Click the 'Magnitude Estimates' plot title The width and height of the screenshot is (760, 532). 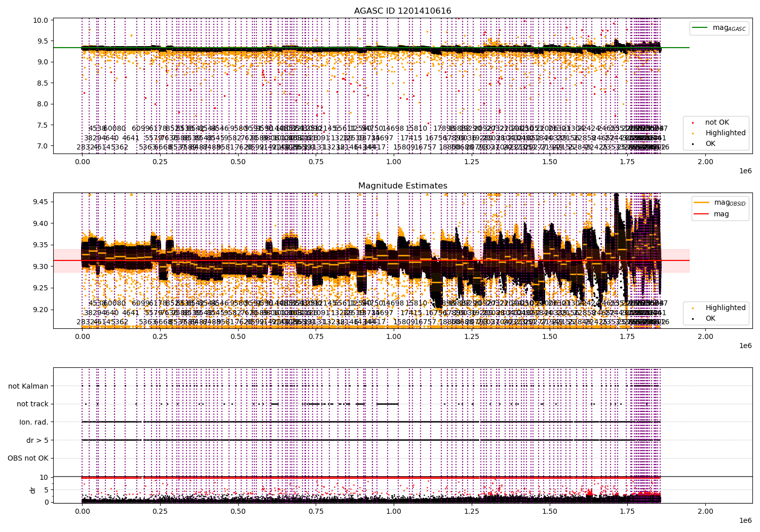point(402,185)
